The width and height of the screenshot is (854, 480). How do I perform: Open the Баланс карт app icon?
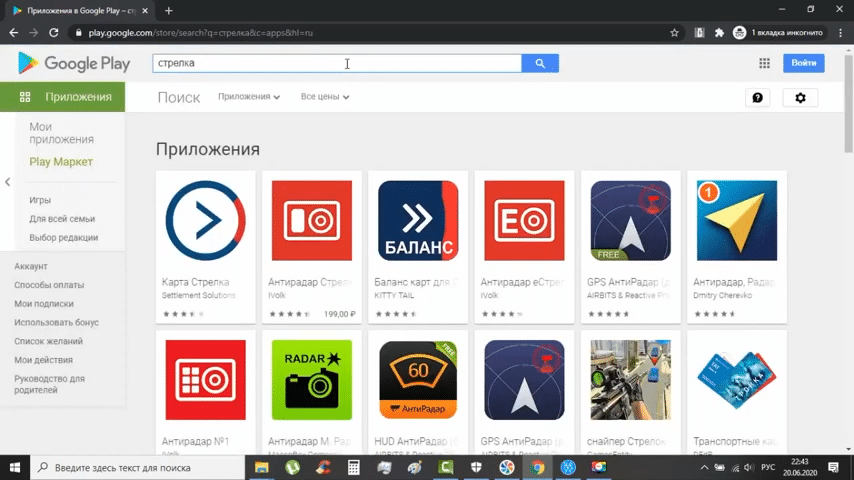pyautogui.click(x=418, y=220)
